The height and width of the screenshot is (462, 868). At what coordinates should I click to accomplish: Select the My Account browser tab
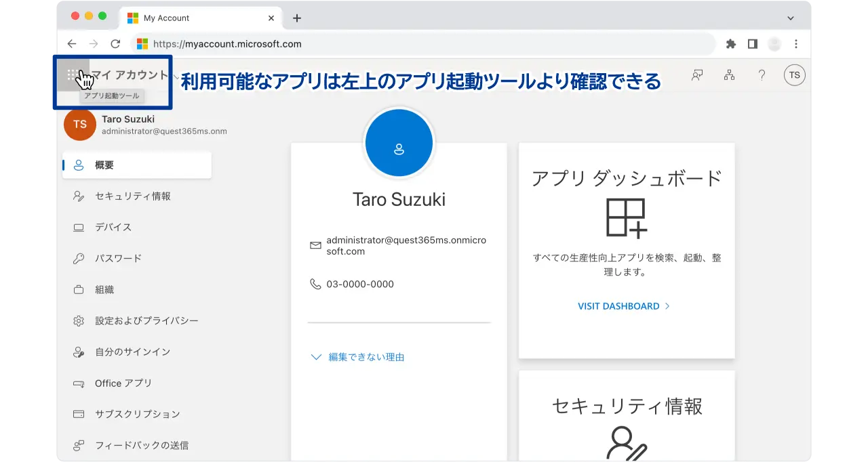pos(200,18)
